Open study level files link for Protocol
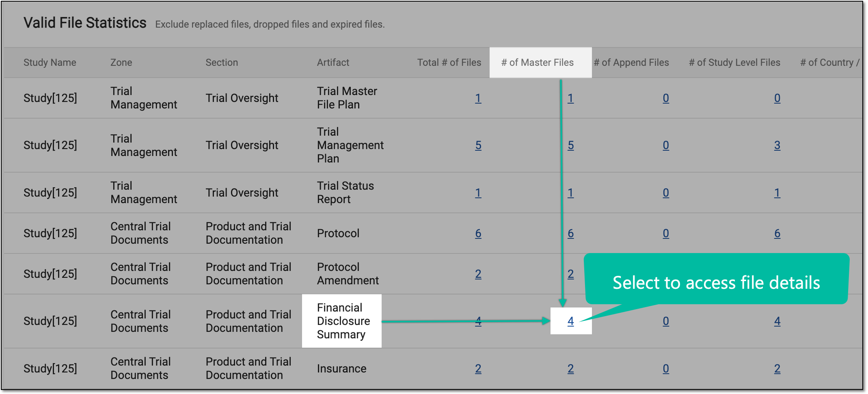Screen dimensions: 868x394 click(777, 233)
